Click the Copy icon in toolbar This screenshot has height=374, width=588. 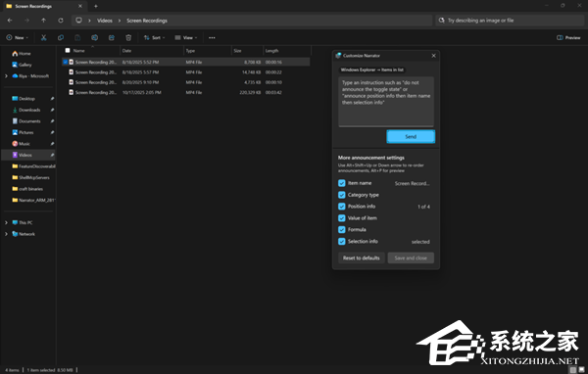click(x=61, y=37)
